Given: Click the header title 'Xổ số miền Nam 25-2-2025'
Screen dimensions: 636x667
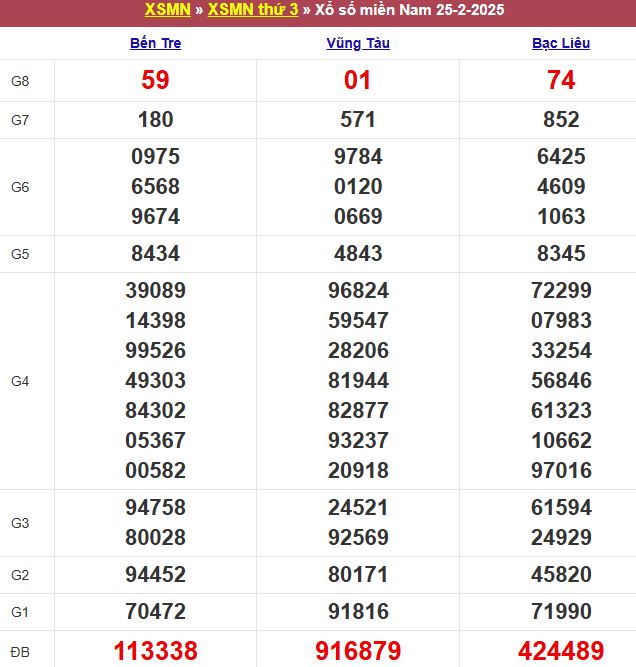Looking at the screenshot, I should pos(409,9).
